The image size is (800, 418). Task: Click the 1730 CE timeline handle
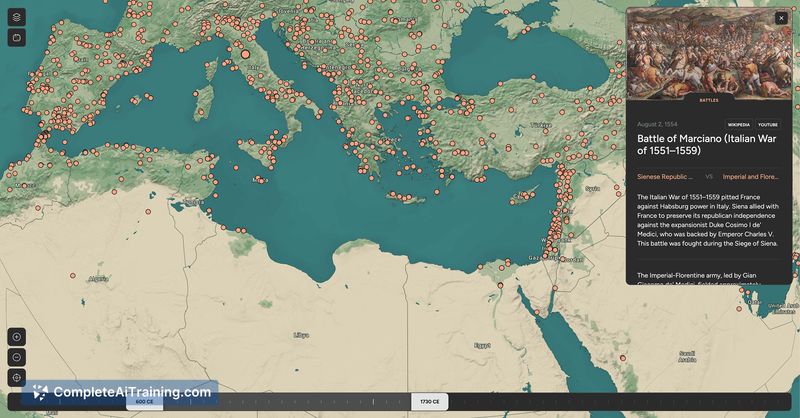click(431, 401)
